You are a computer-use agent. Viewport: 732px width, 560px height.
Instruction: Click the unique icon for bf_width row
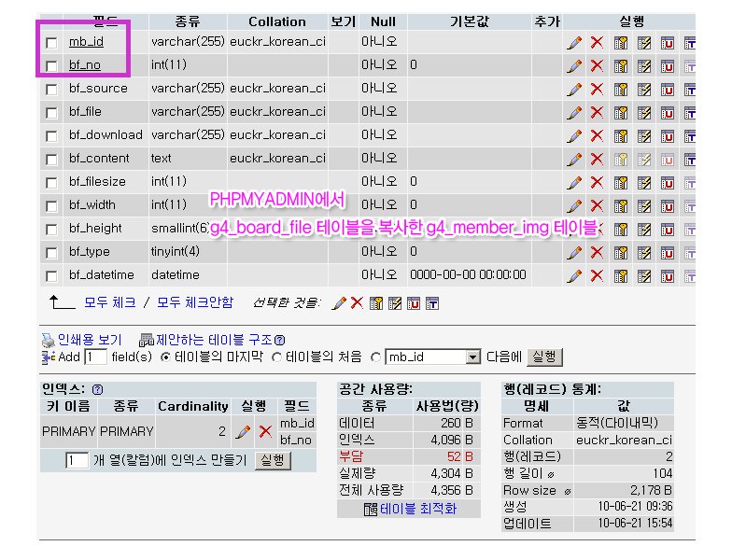point(668,205)
